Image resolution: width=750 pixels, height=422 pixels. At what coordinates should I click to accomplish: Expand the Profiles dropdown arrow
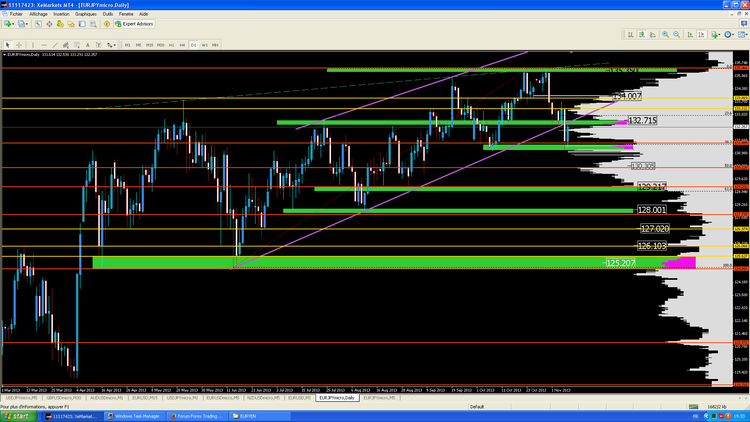(x=27, y=24)
